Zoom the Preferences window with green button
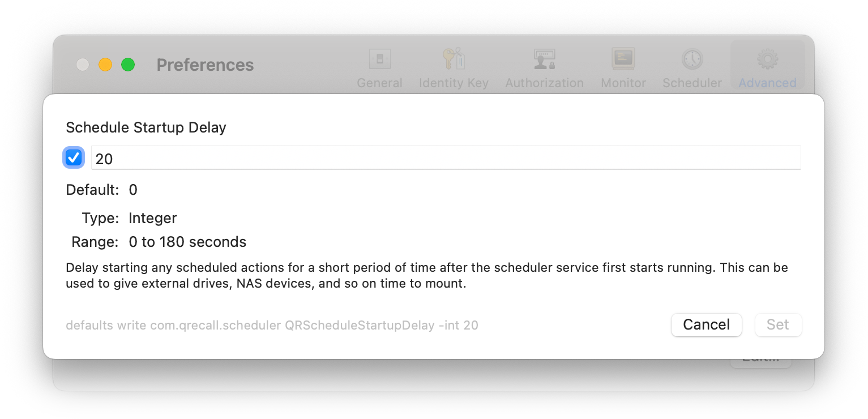The image size is (868, 419). (x=128, y=65)
